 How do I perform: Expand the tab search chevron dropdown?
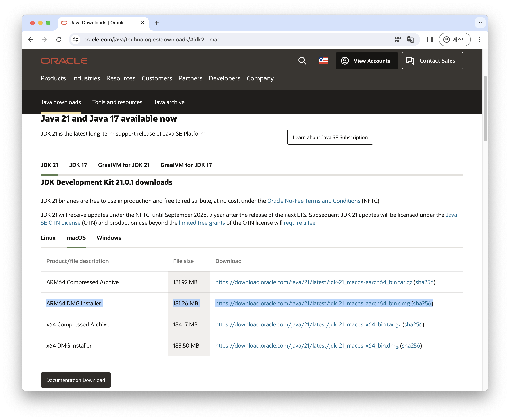(480, 23)
